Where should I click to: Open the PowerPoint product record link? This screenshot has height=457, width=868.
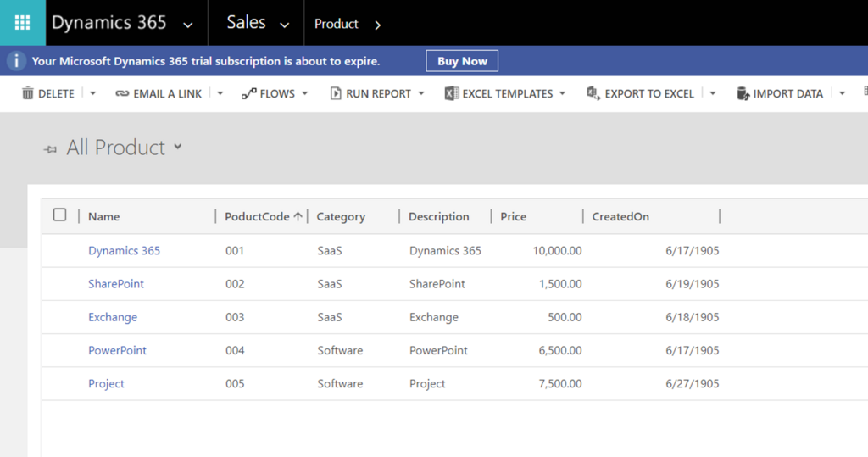click(117, 350)
